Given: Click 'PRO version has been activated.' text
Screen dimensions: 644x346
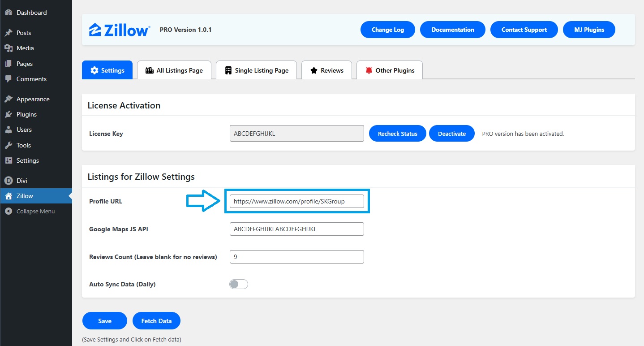Looking at the screenshot, I should click(523, 134).
